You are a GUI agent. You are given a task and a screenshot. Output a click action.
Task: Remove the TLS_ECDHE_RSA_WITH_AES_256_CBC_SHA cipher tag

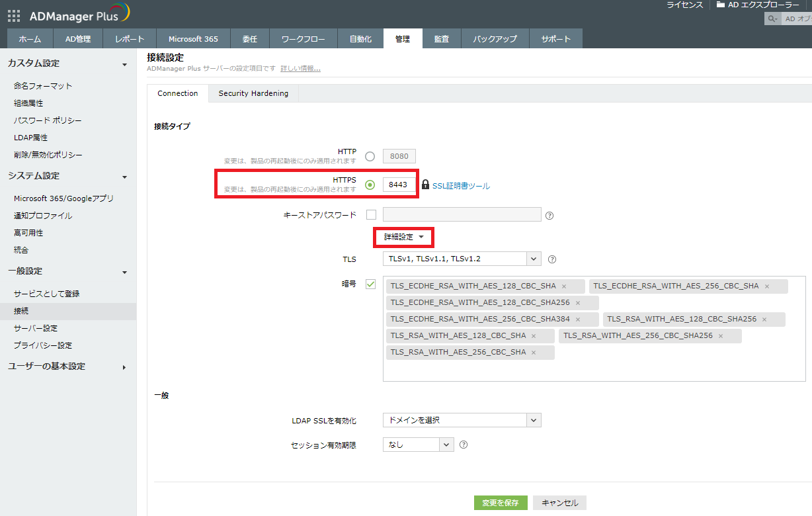[766, 286]
